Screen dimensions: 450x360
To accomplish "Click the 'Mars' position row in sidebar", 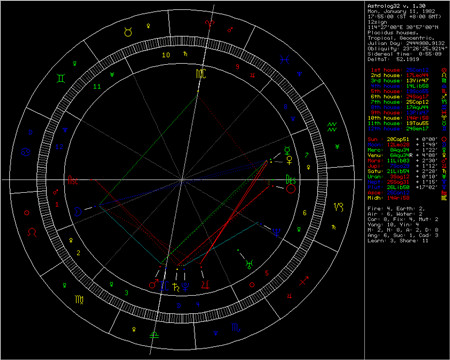I will 403,161.
